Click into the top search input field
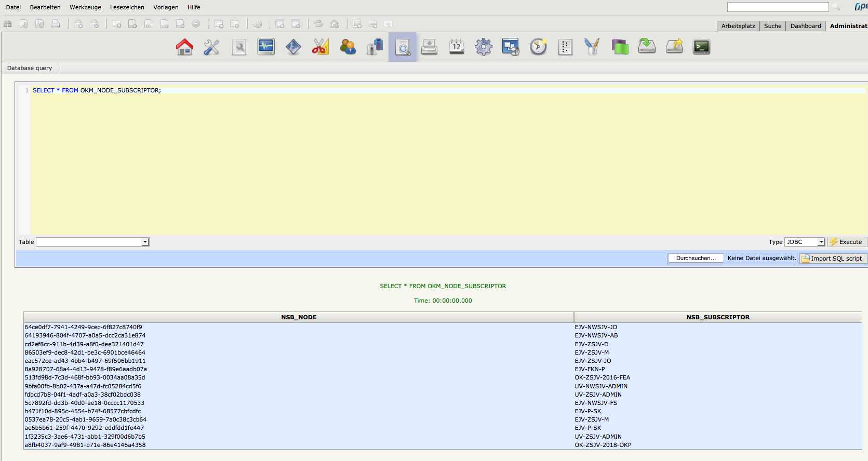The image size is (868, 461). pos(778,7)
